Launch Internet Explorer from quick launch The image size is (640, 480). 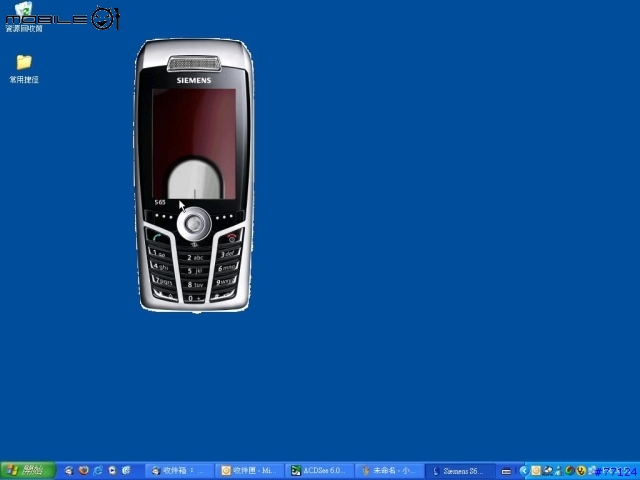coord(98,471)
